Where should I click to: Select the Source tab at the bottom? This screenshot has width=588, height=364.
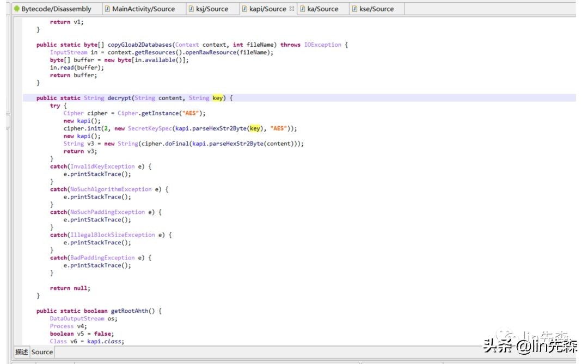pyautogui.click(x=42, y=352)
